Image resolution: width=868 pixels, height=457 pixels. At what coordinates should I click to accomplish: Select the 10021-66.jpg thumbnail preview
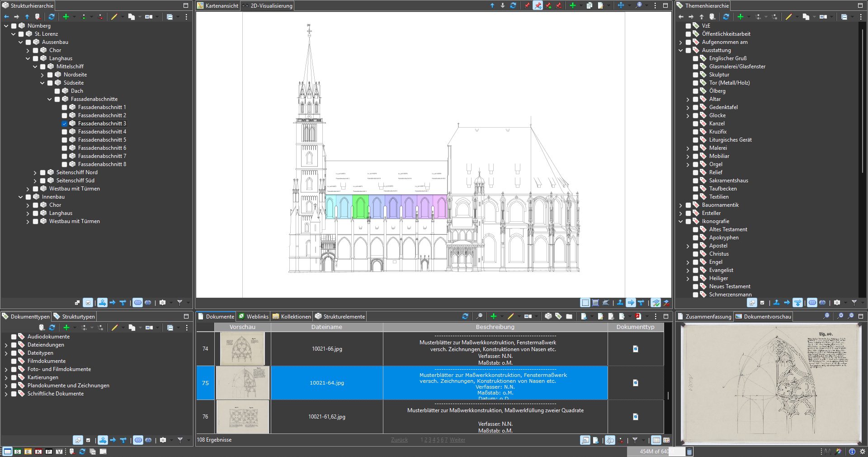point(242,349)
